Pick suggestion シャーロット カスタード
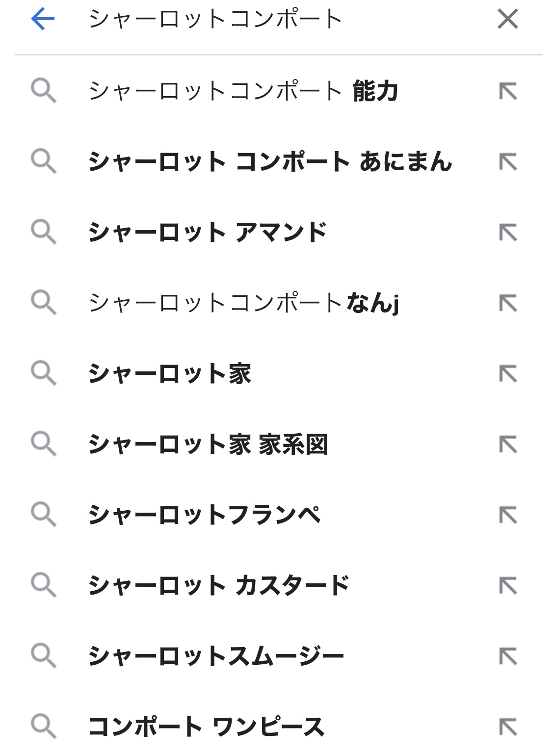Image resolution: width=552 pixels, height=756 pixels. 218,586
